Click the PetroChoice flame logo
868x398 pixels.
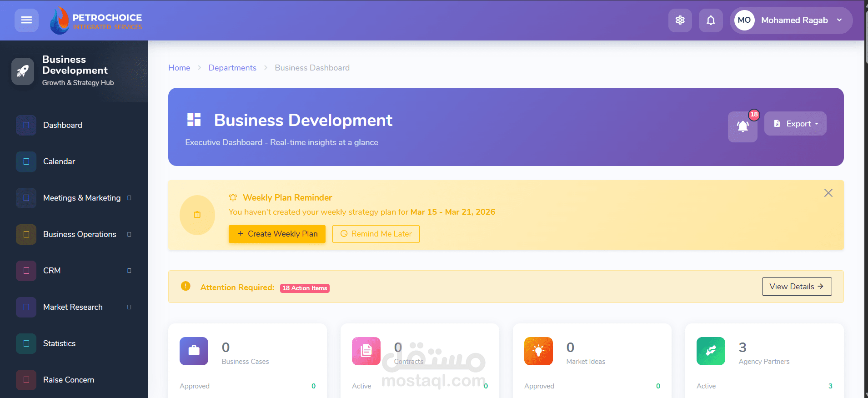(60, 20)
